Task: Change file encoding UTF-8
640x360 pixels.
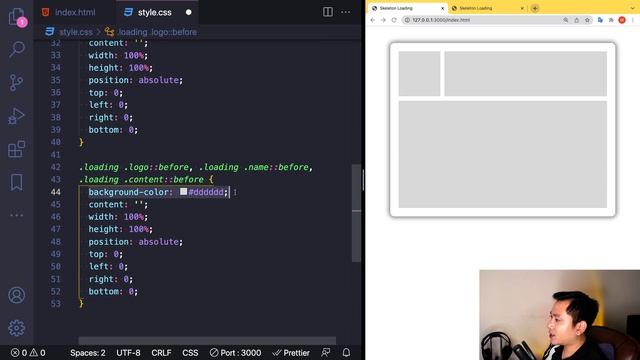Action: (128, 353)
